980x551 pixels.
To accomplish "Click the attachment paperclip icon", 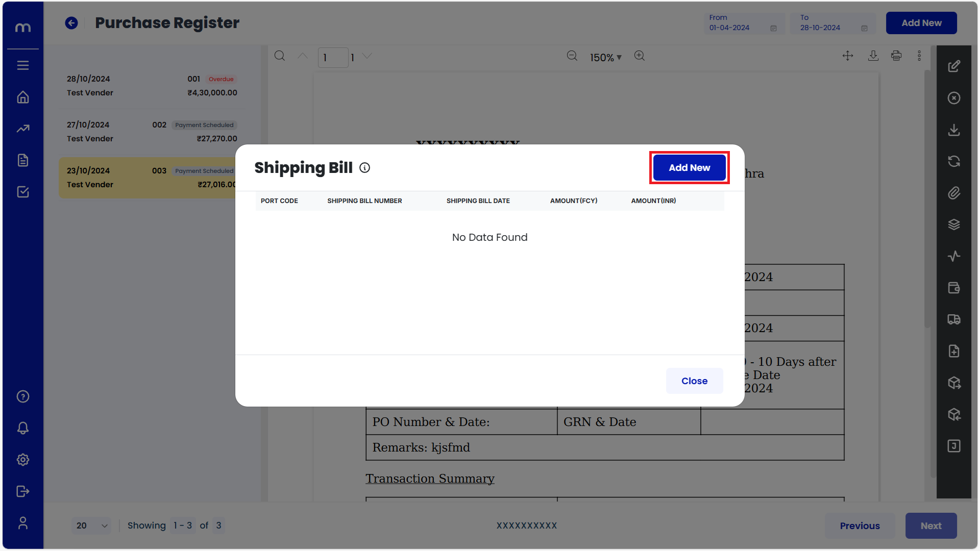I will coord(954,193).
